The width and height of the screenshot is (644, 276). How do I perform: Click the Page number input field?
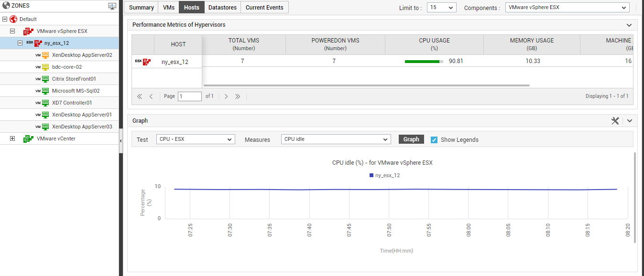coord(190,96)
